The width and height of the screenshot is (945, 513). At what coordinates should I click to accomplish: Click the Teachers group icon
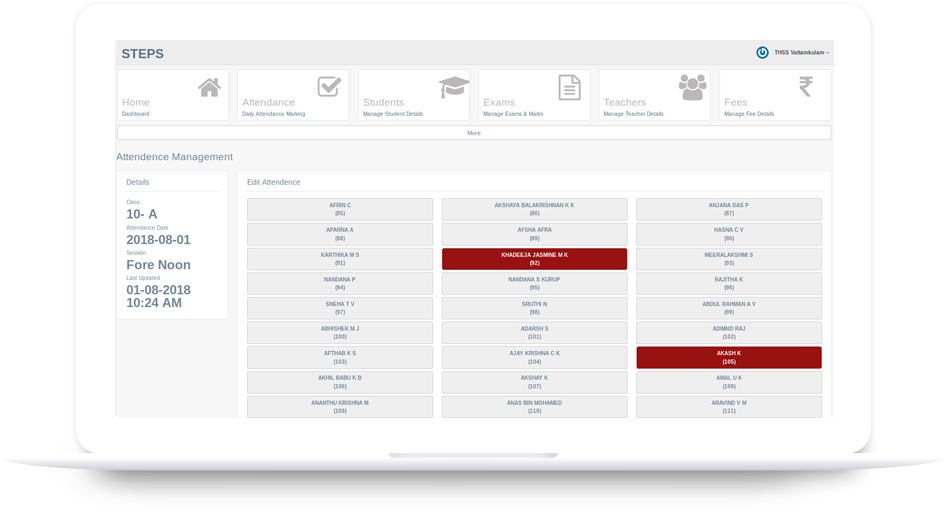(x=692, y=87)
